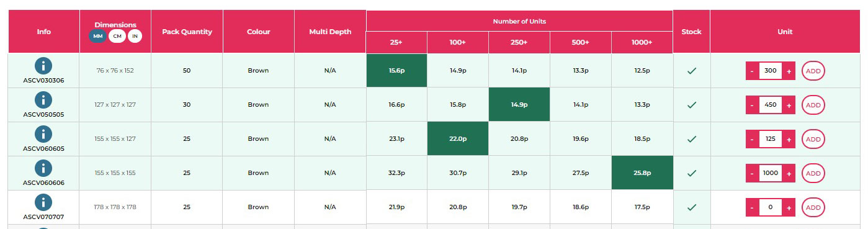Open info icon for ASCV060605
868x229 pixels.
[x=43, y=133]
